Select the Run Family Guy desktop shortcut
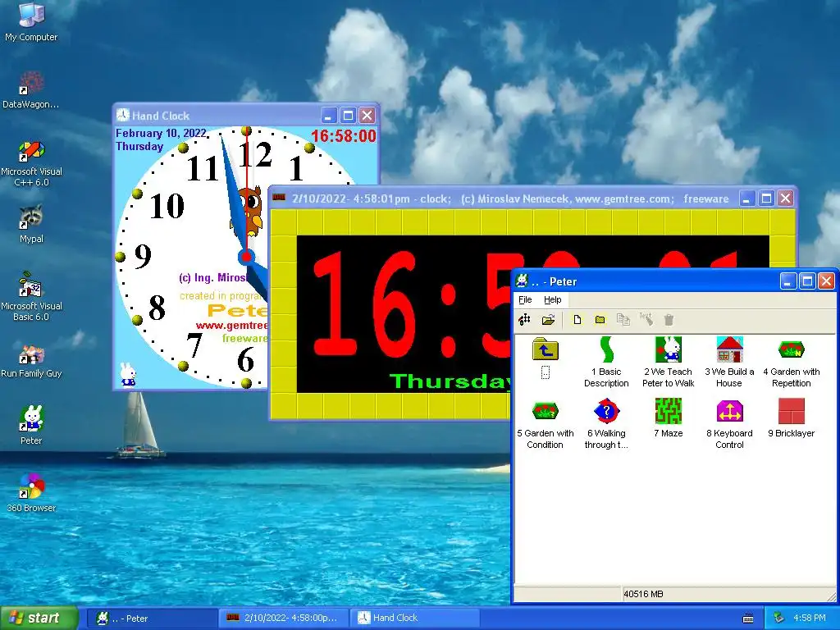This screenshot has width=840, height=630. 31,362
